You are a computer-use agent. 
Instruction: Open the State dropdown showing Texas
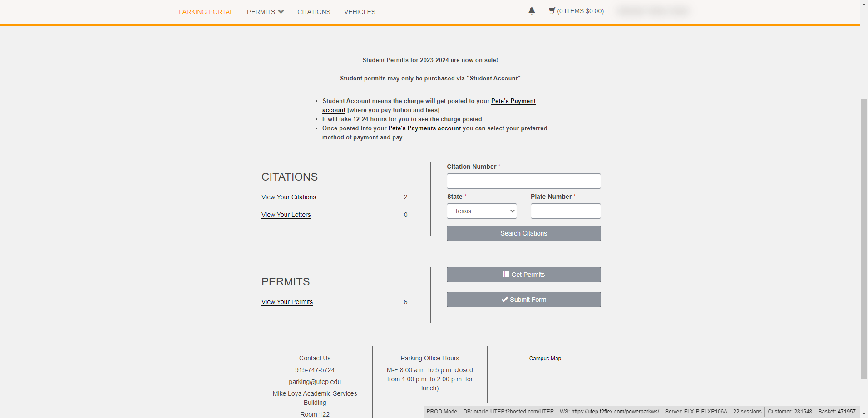click(x=482, y=211)
